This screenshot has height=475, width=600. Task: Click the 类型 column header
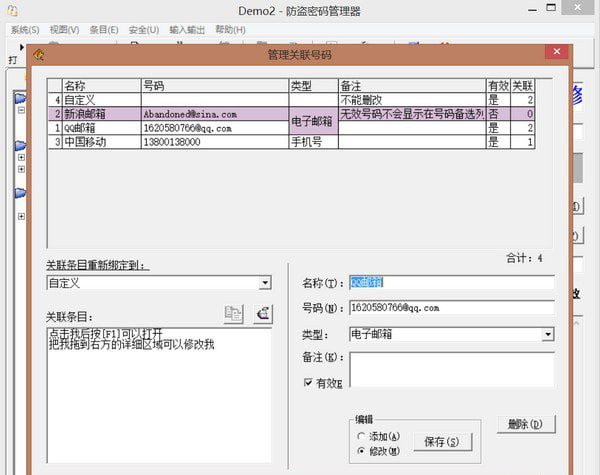[313, 86]
